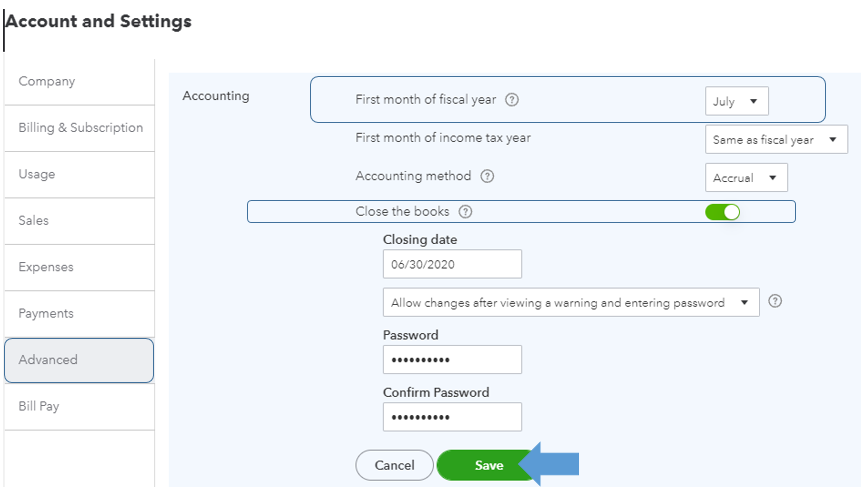The width and height of the screenshot is (861, 493).
Task: Expand the Same as fiscal year dropdown
Action: click(x=776, y=140)
